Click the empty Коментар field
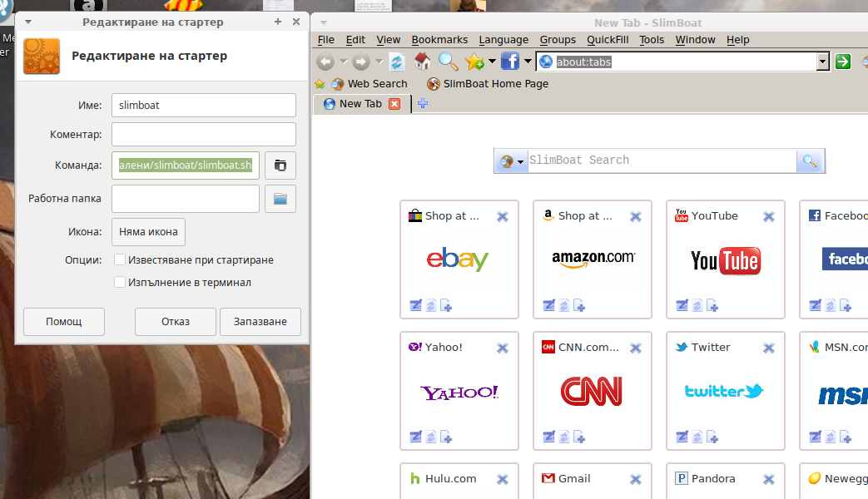868x499 pixels. [x=204, y=135]
